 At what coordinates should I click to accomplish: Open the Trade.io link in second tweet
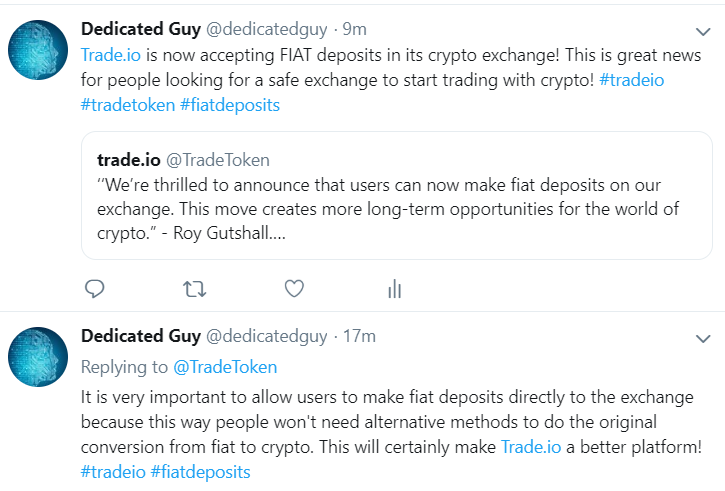tap(531, 447)
